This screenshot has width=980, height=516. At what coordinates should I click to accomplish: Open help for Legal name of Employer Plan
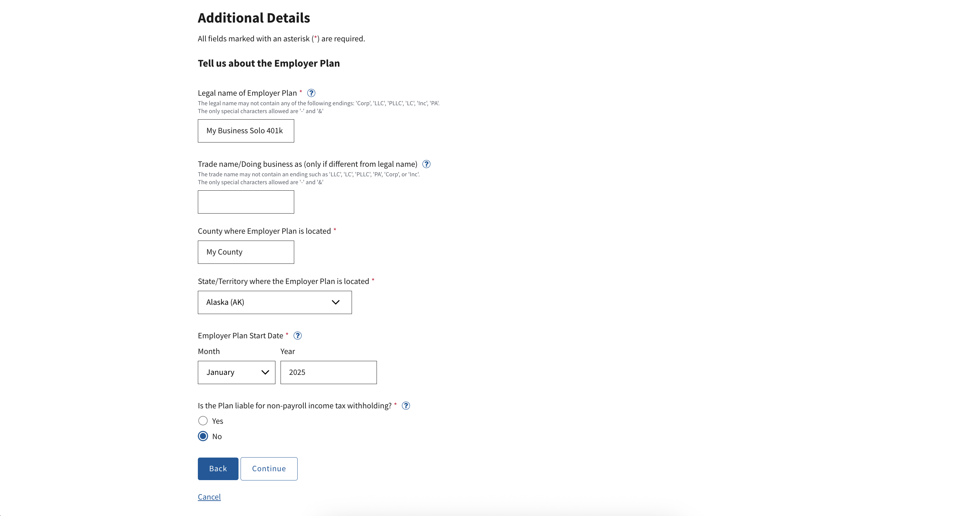(x=311, y=93)
